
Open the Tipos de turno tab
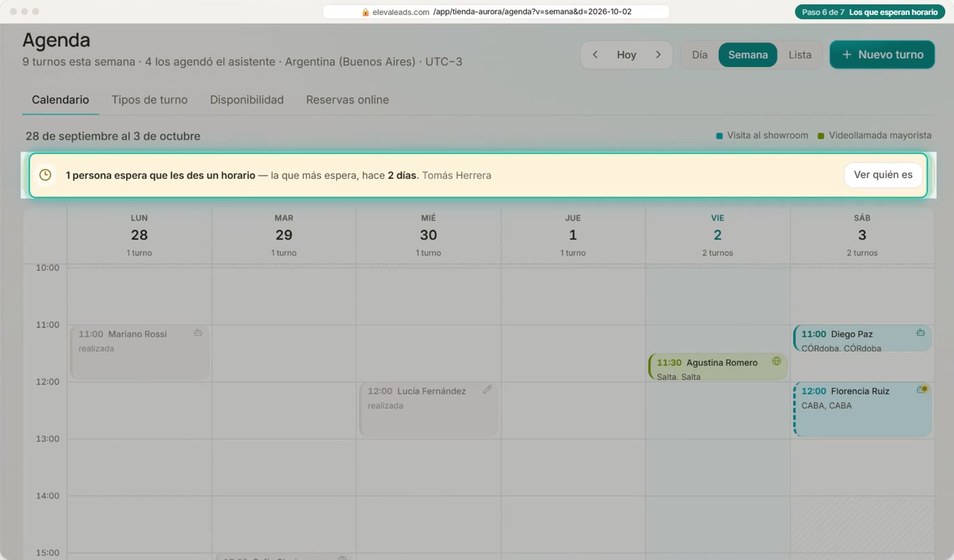149,99
